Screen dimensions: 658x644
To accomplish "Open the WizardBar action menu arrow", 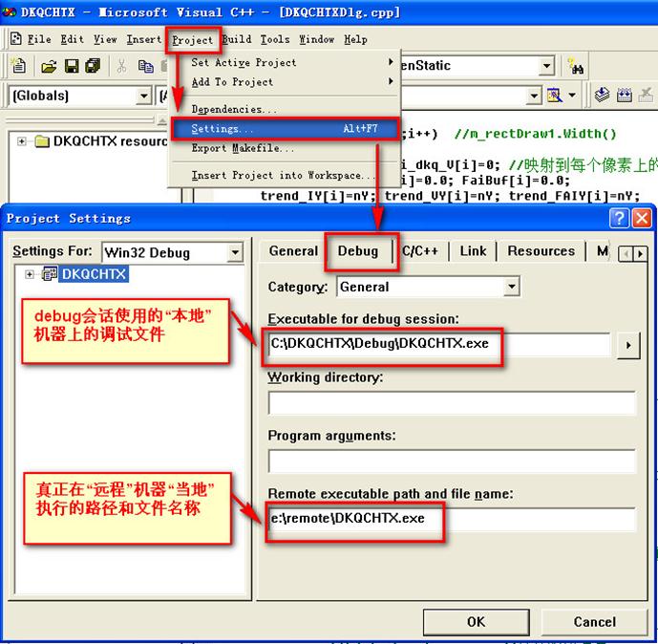I will pos(572,96).
